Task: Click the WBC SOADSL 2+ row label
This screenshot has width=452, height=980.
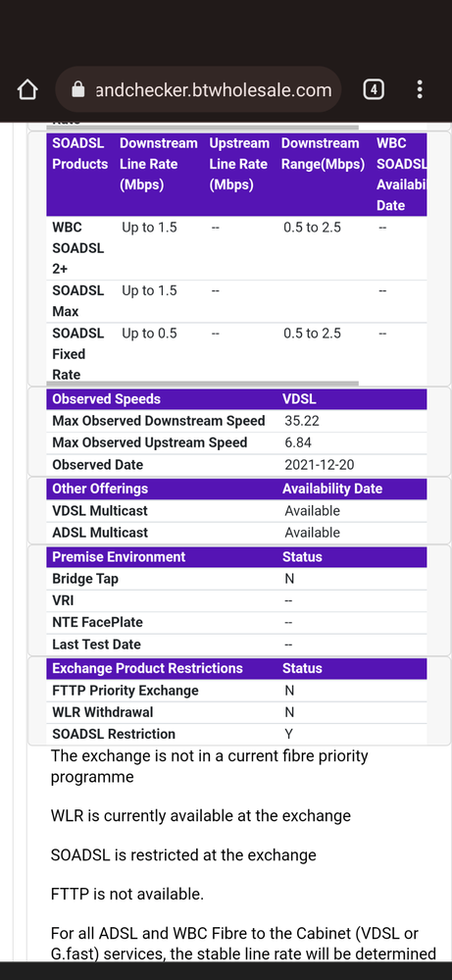Action: (x=78, y=248)
